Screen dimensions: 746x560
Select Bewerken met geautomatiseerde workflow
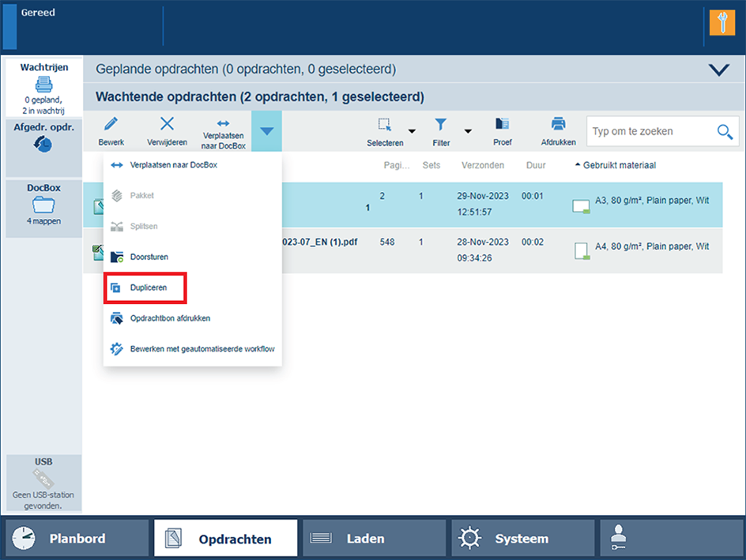click(x=202, y=349)
